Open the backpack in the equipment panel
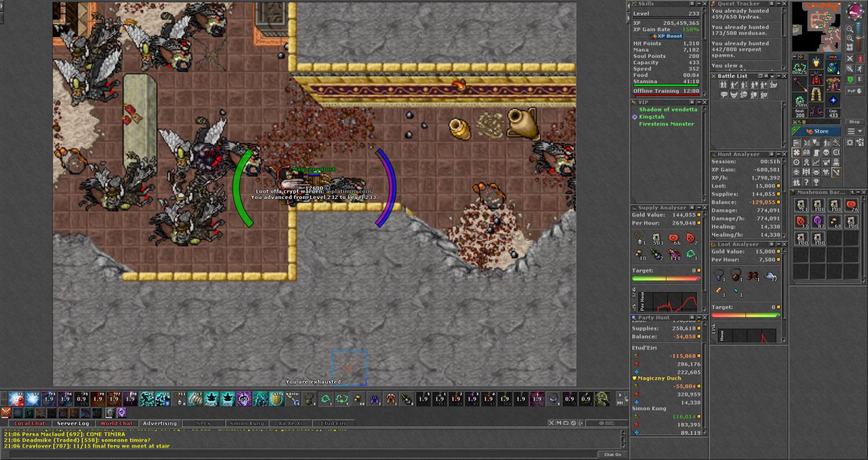868x460 pixels. pyautogui.click(x=833, y=67)
